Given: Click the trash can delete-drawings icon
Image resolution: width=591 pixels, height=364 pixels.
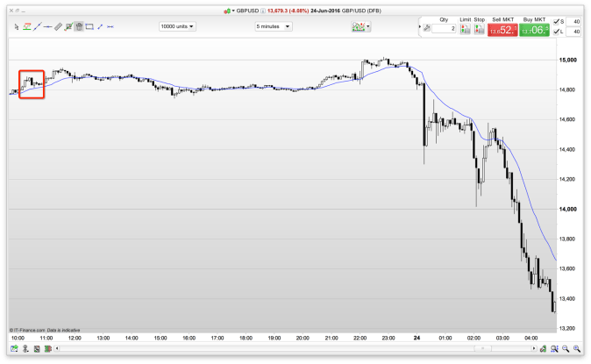Looking at the screenshot, I should pos(79,27).
